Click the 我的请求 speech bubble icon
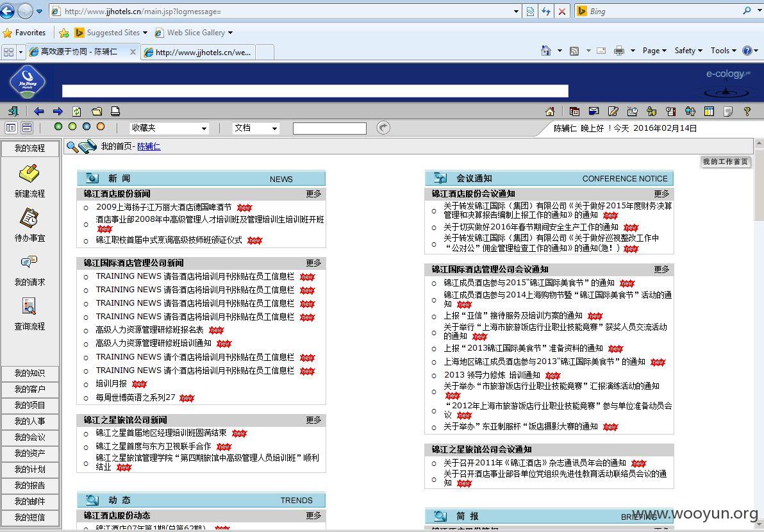The height and width of the screenshot is (532, 764). (29, 262)
